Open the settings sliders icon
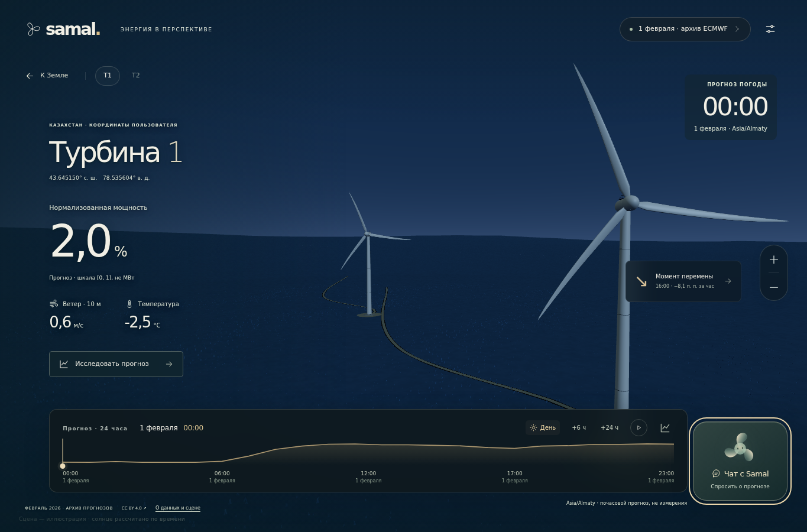Screen dimensions: 807x532 click(770, 29)
